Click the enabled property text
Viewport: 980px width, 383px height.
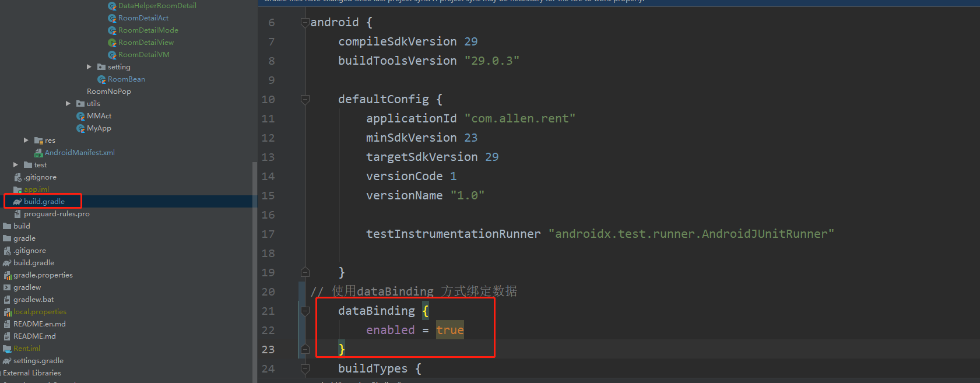(391, 331)
